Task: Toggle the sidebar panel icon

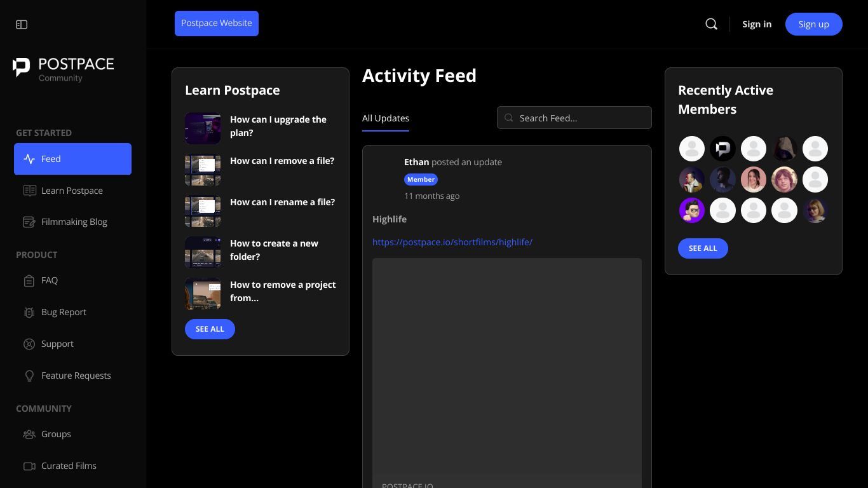Action: click(x=22, y=24)
